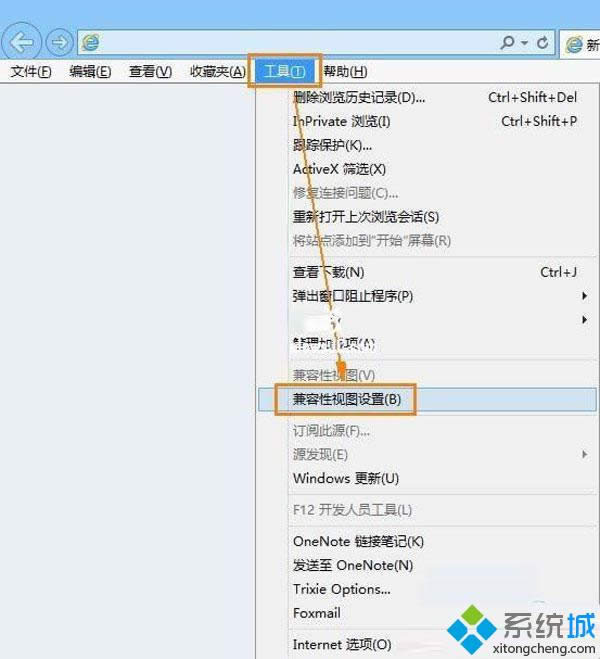
Task: Click the Ctrl+Shift+Del shortcut text
Action: 532,98
